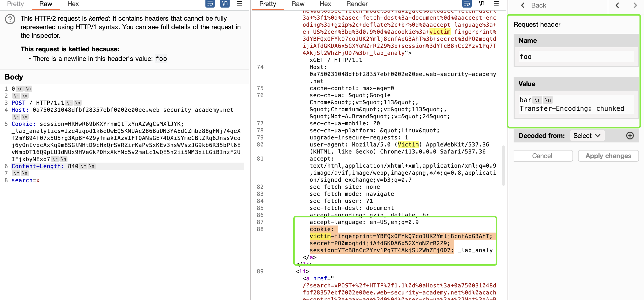Cancel the header edit
The width and height of the screenshot is (644, 300).
[x=542, y=156]
